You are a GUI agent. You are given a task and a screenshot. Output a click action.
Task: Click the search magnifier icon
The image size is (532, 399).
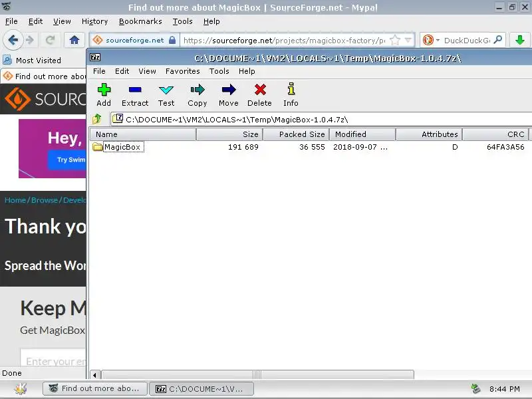pos(497,40)
